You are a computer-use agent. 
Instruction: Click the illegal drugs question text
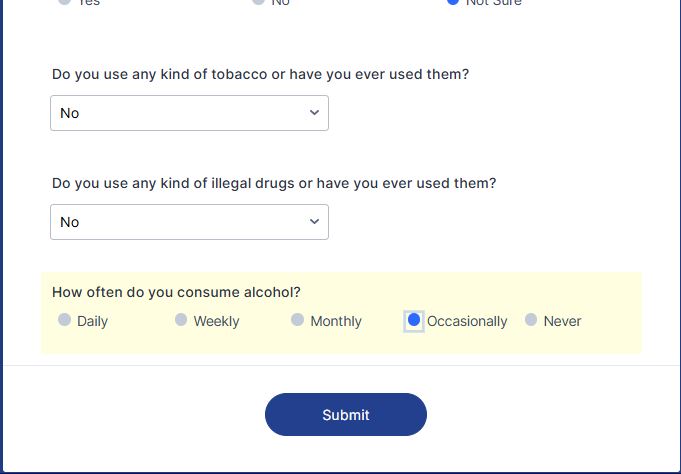pyautogui.click(x=274, y=184)
